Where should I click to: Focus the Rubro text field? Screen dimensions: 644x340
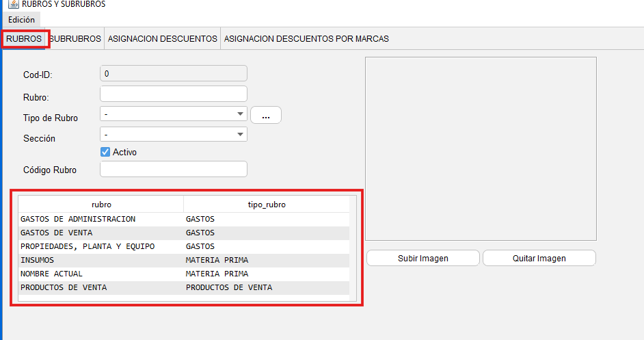pos(174,94)
